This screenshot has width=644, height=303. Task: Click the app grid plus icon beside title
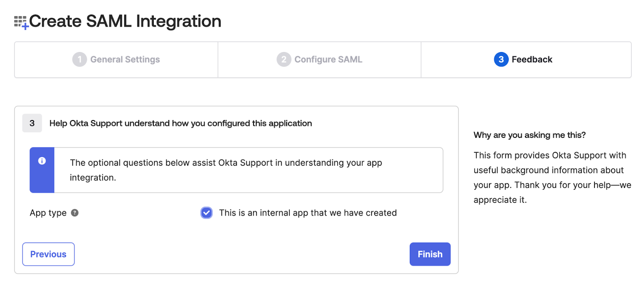(x=21, y=23)
